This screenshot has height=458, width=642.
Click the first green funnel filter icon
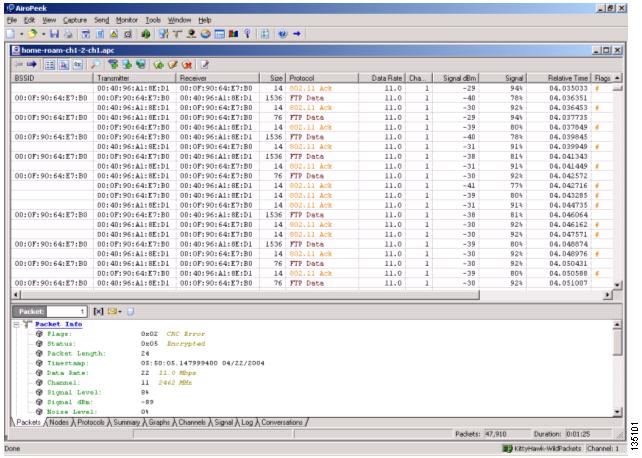click(113, 64)
